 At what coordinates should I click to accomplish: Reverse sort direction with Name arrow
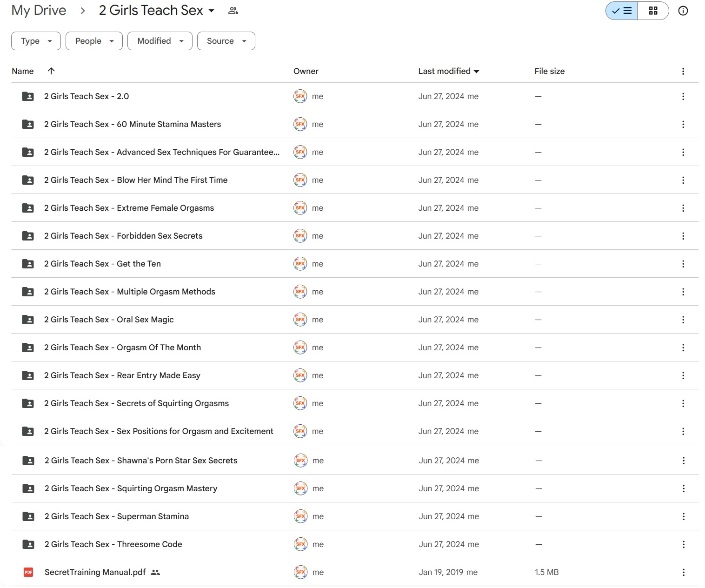pos(51,71)
